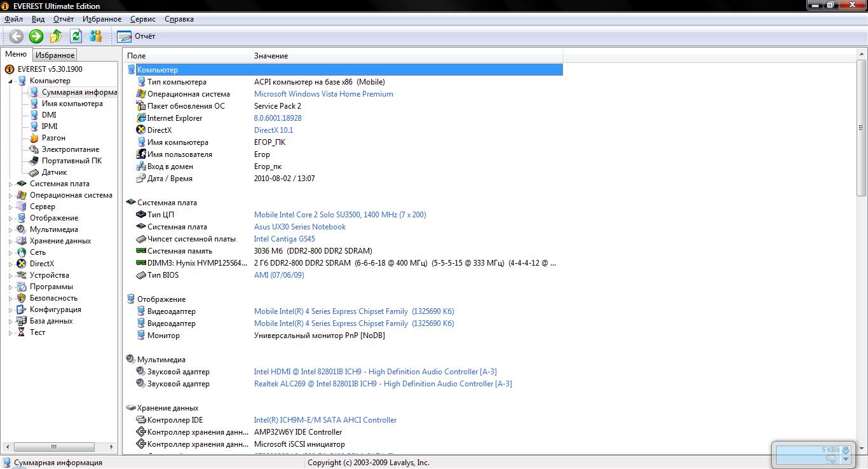Expand the Операционная система tree node

pos(10,196)
